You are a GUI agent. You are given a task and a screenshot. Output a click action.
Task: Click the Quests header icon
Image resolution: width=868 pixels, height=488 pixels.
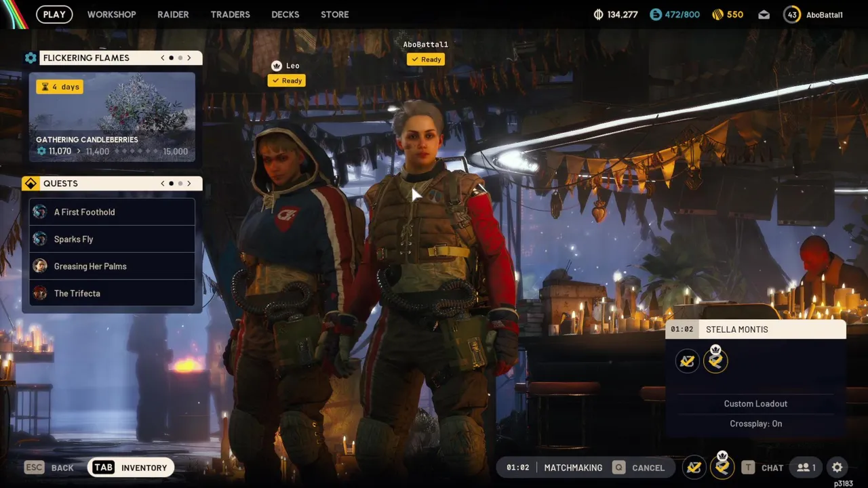point(31,184)
